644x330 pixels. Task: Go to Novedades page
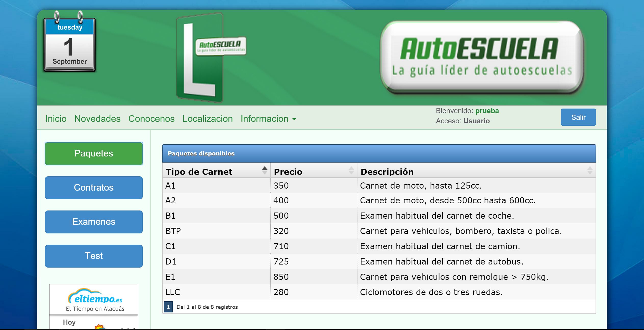[97, 119]
